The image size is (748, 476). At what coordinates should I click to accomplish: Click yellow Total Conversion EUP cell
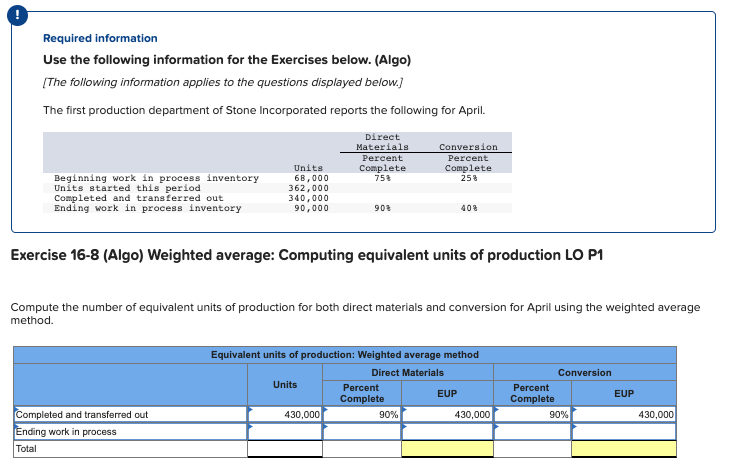pos(624,449)
